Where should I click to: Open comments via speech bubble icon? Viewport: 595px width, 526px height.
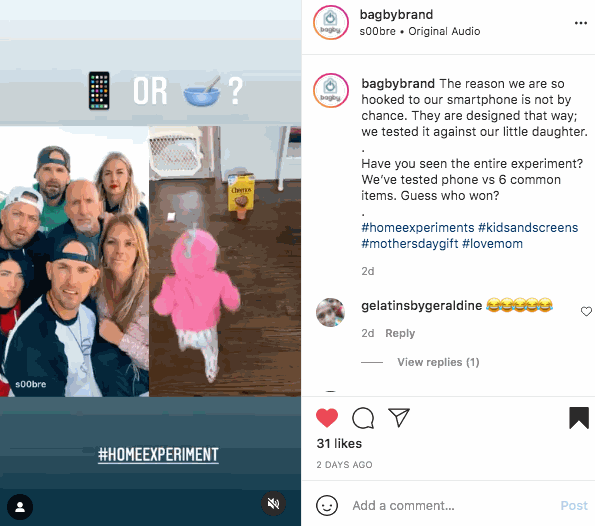(363, 418)
